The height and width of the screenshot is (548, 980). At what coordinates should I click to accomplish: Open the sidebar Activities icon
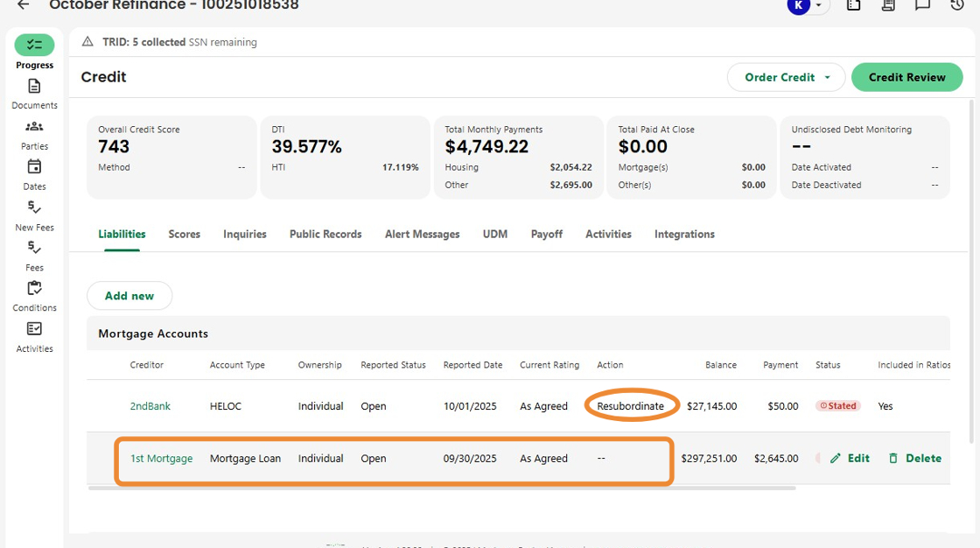[34, 329]
